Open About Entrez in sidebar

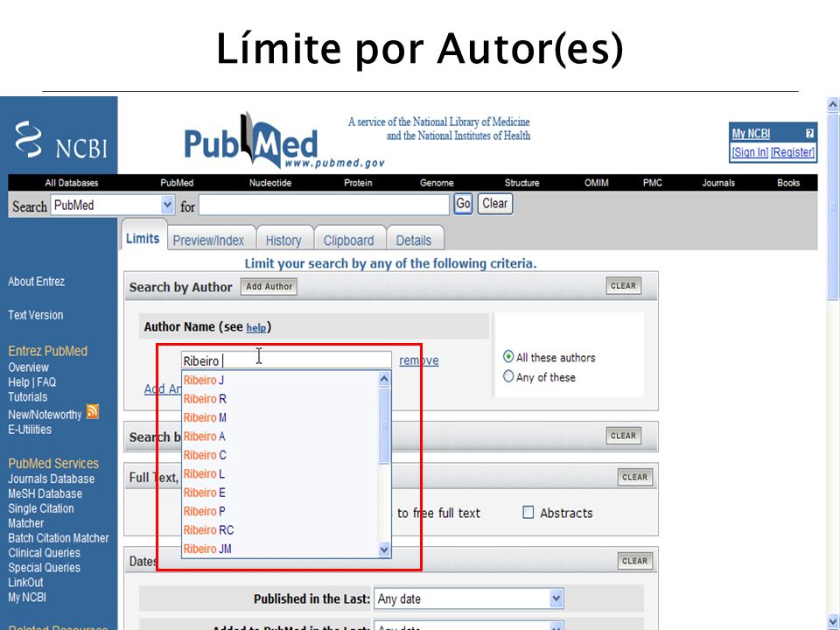tap(37, 281)
